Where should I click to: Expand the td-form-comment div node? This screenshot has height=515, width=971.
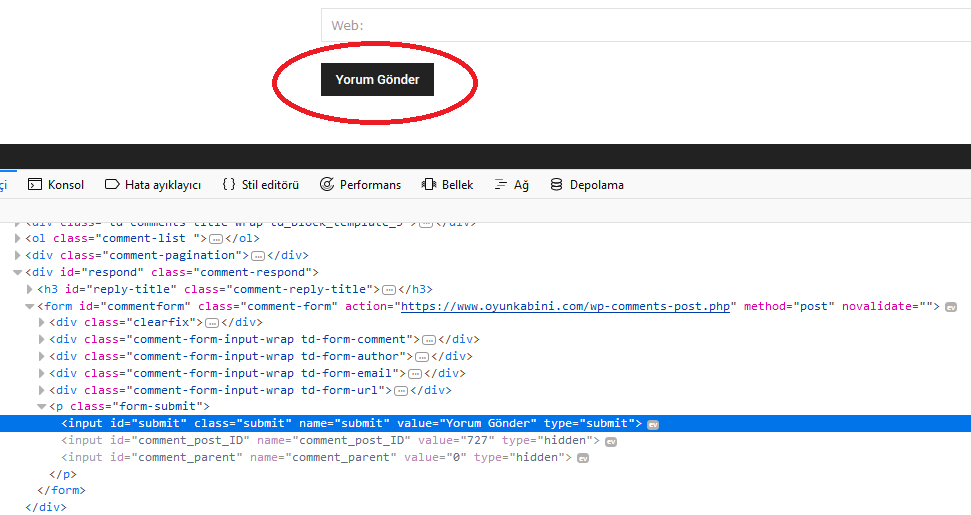click(x=41, y=339)
